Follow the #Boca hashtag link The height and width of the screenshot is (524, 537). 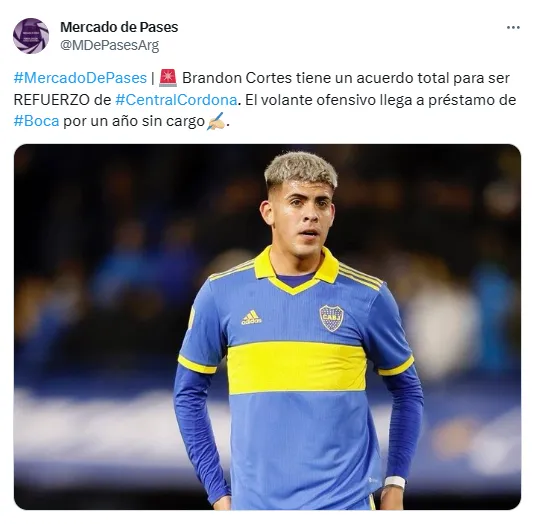click(x=36, y=121)
